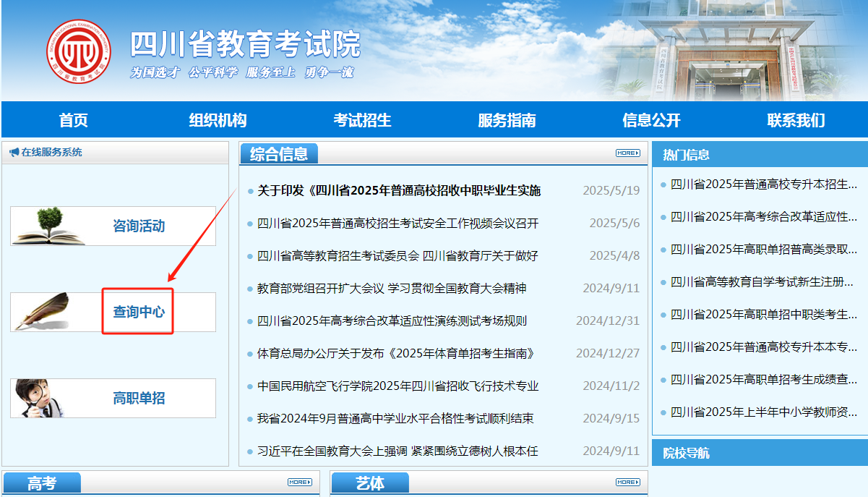
Task: Open MORE button in 综合信息 panel
Action: (x=627, y=153)
